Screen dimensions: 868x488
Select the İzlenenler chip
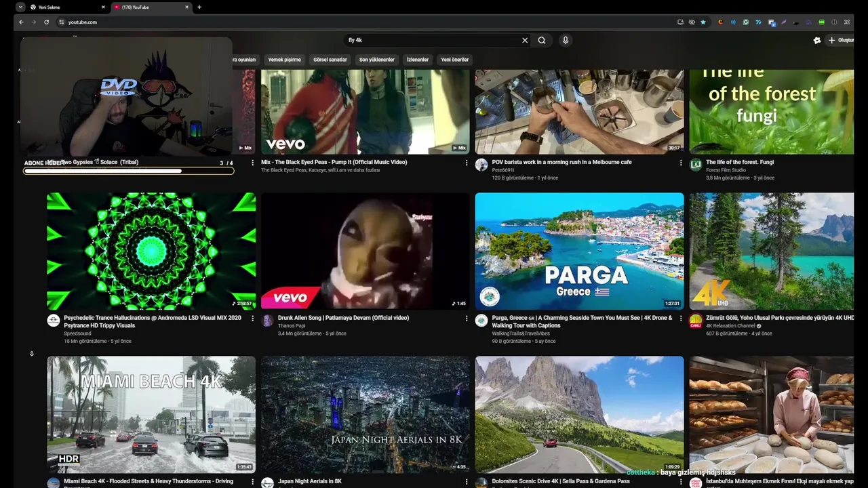417,60
